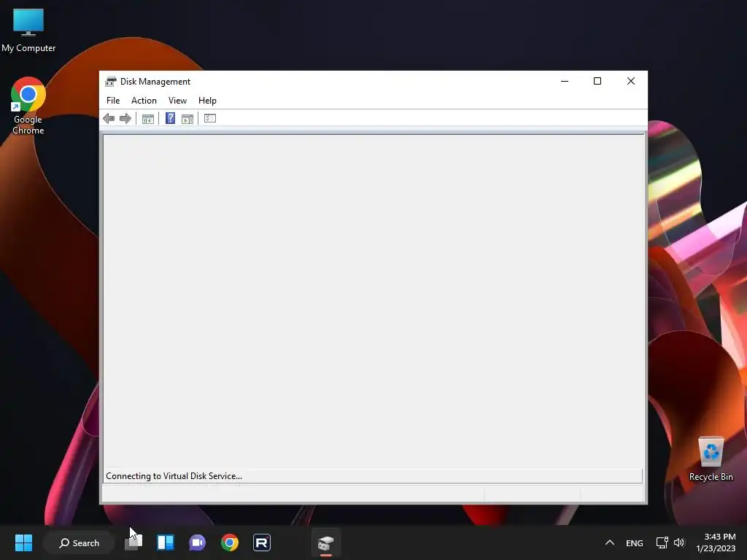Expand the hidden system tray icons chevron
Image resolution: width=747 pixels, height=560 pixels.
[x=609, y=542]
